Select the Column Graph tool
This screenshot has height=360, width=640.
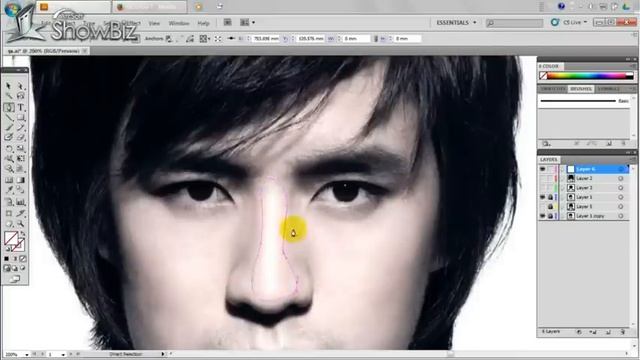click(x=21, y=202)
